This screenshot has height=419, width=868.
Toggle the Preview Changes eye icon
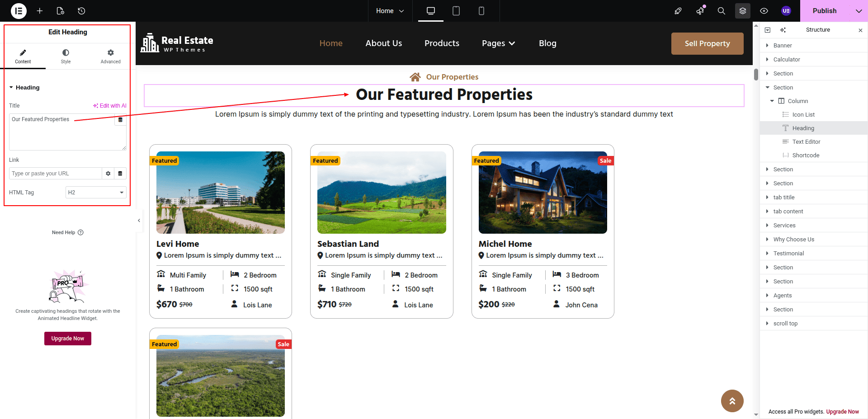pos(764,11)
